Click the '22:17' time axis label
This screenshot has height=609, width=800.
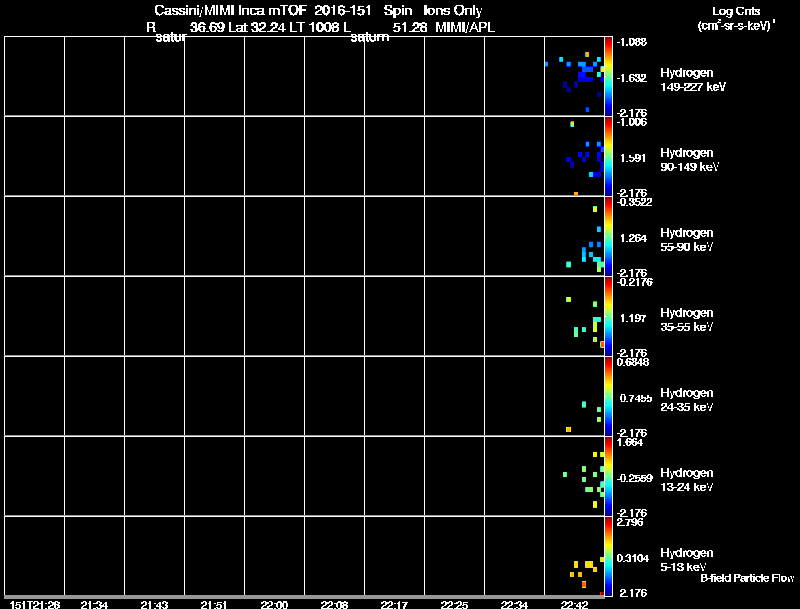click(394, 605)
